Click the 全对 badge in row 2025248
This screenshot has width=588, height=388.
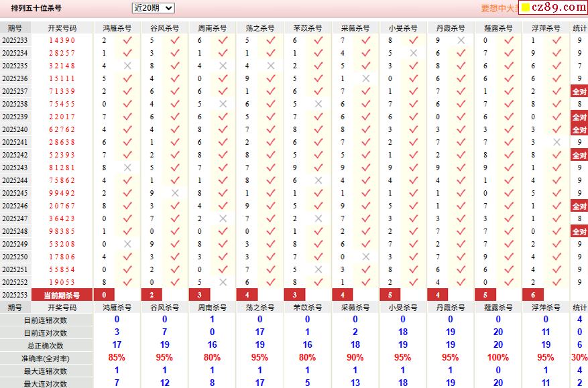click(x=579, y=232)
